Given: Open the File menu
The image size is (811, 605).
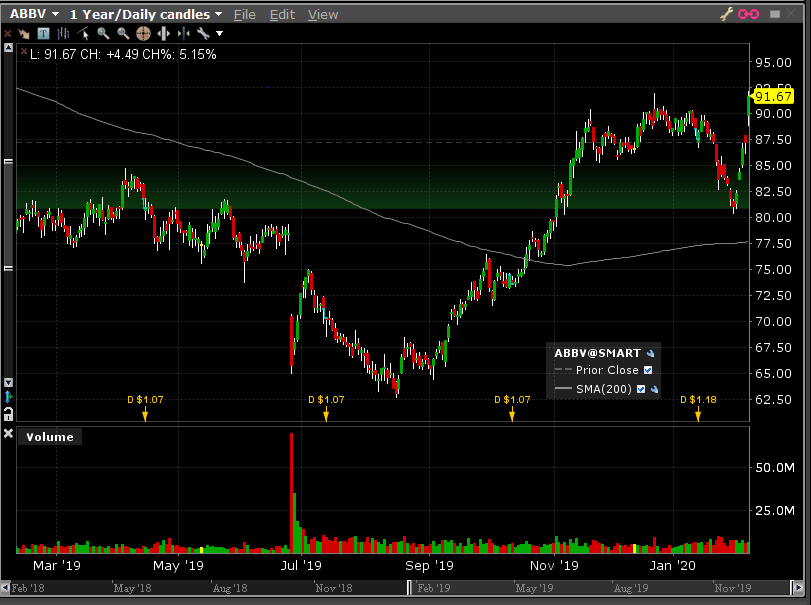Looking at the screenshot, I should (x=244, y=14).
